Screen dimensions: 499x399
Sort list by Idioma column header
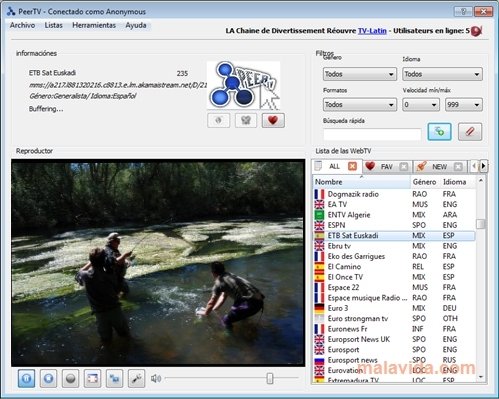point(454,182)
